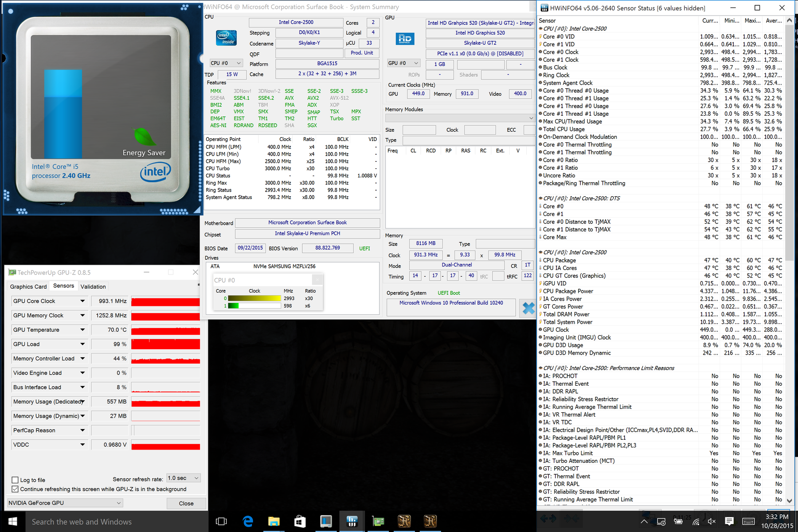
Task: Click the Close button in GPU-Z
Action: [x=186, y=503]
